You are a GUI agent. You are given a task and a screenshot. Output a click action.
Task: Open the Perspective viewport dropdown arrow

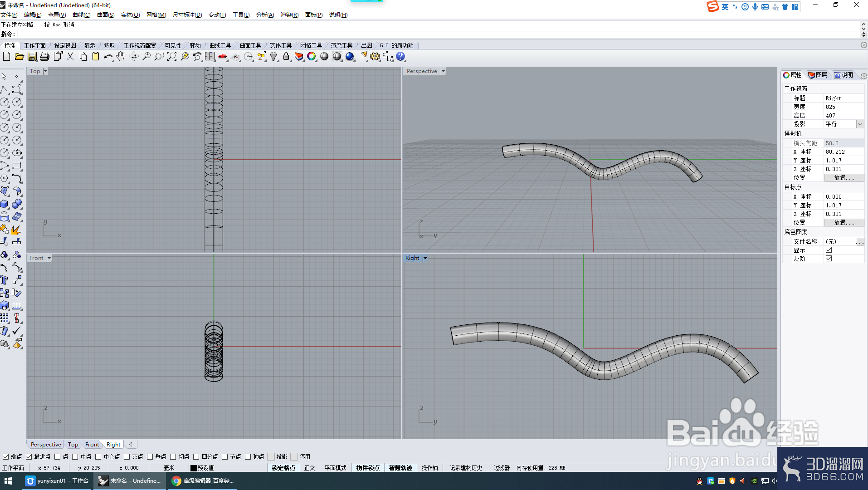click(x=443, y=71)
